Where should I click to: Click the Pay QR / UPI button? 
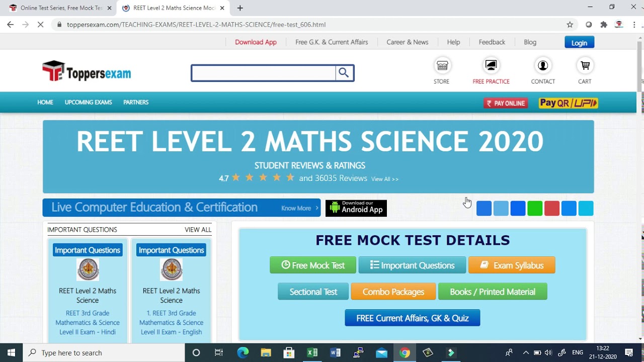click(x=569, y=103)
